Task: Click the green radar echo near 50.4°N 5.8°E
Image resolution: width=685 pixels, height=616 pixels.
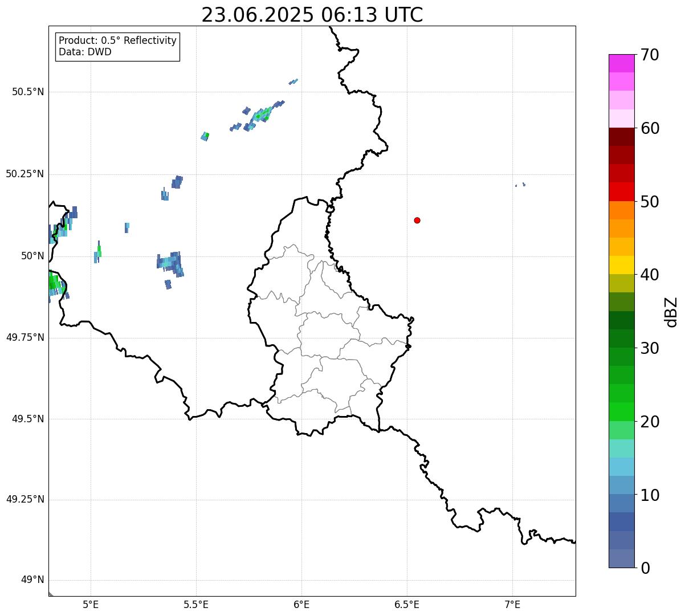Action: [x=260, y=116]
